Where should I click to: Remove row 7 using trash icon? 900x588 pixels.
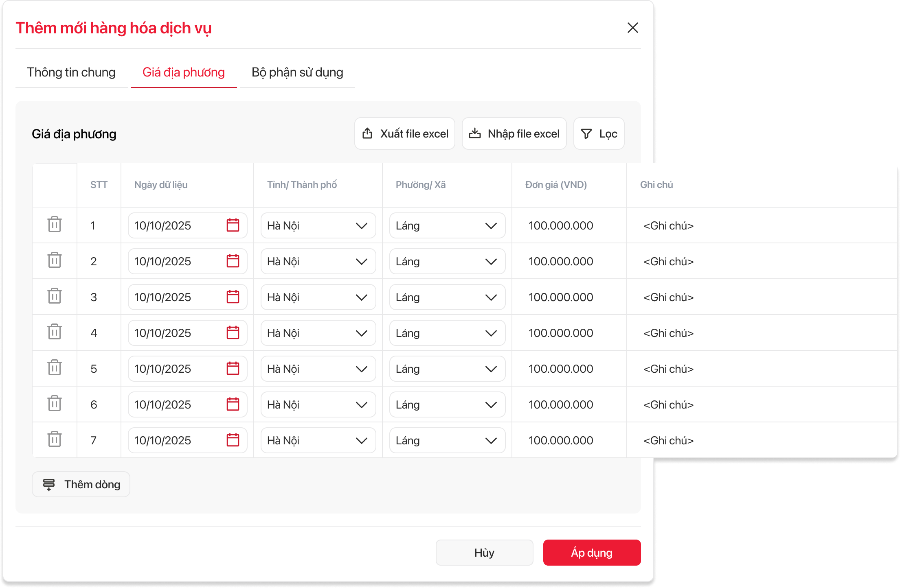click(x=54, y=439)
